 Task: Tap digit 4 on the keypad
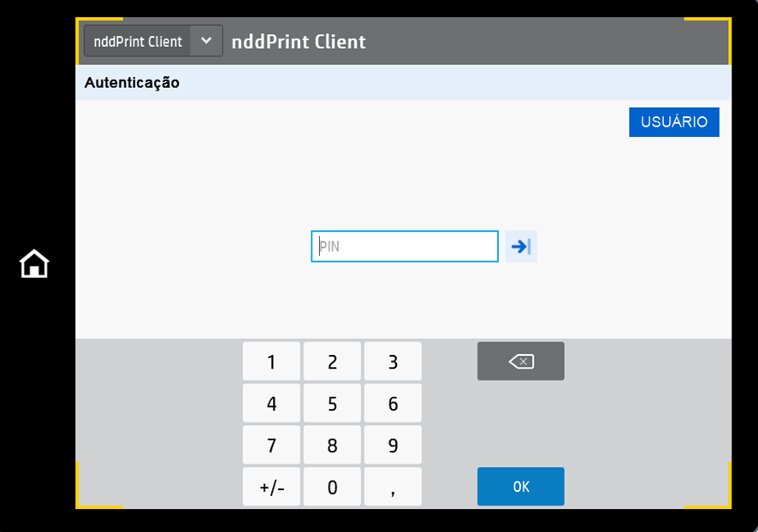[x=272, y=403]
